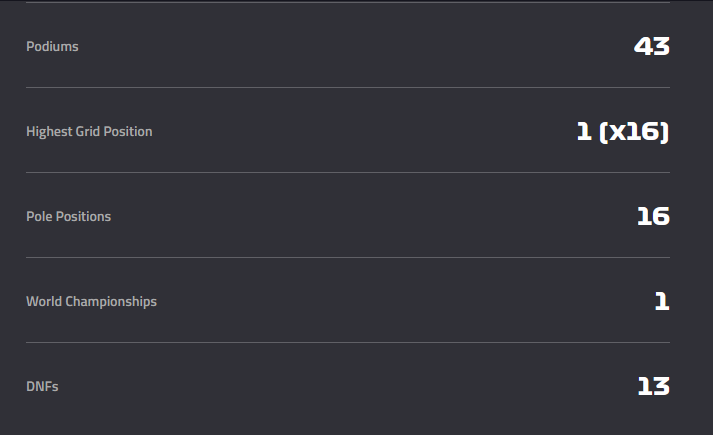Select the DNFs value 13

pyautogui.click(x=653, y=386)
